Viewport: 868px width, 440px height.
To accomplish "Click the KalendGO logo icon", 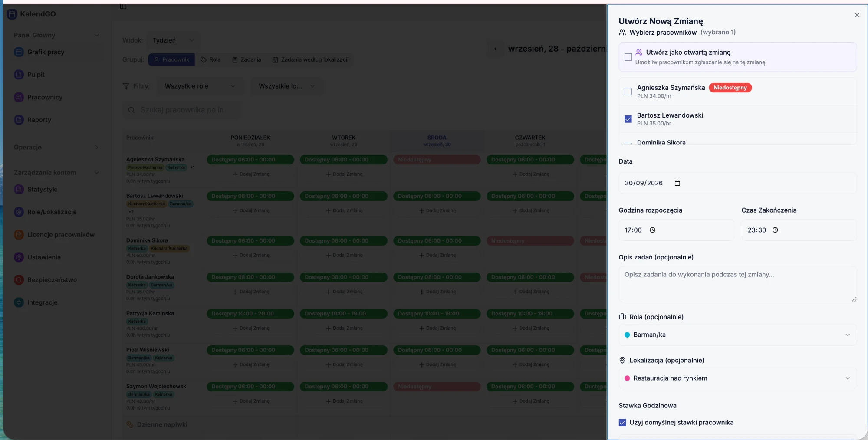I will click(12, 14).
